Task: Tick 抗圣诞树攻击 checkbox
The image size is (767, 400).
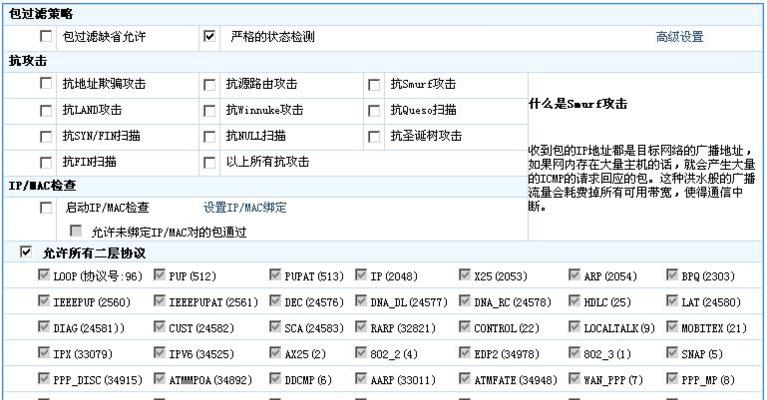Action: click(374, 137)
